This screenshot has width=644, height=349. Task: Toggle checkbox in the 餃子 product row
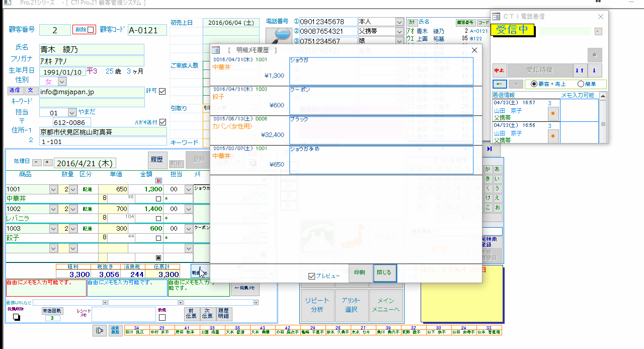pyautogui.click(x=158, y=238)
